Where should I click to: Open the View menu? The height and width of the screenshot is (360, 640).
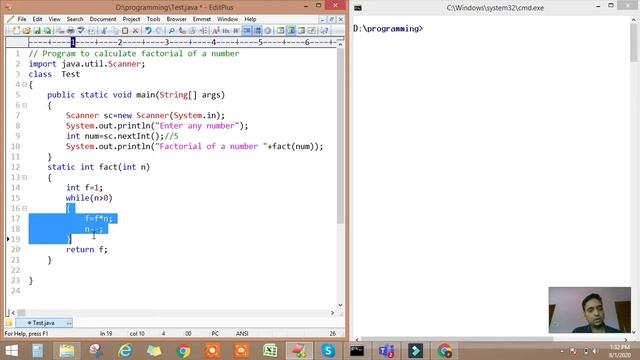[x=54, y=19]
